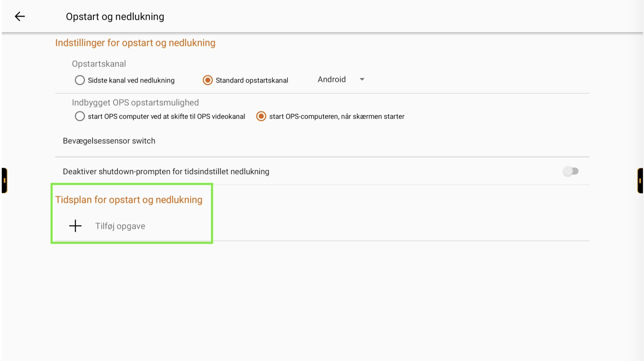This screenshot has height=361, width=644.
Task: Click the plus icon to add a task
Action: (x=75, y=226)
